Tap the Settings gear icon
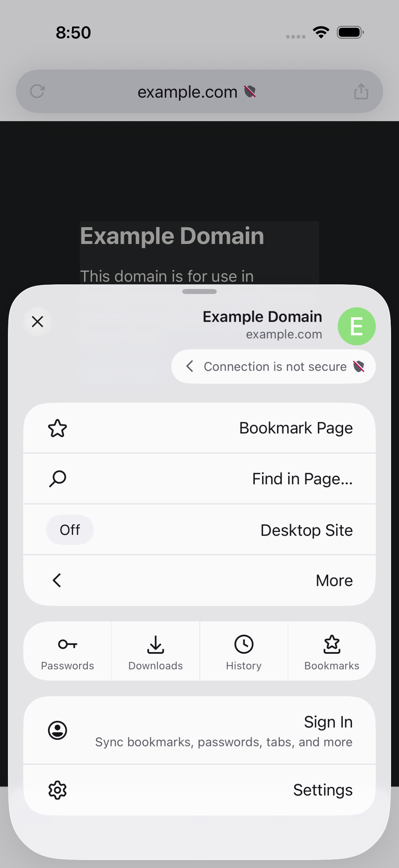 (58, 790)
